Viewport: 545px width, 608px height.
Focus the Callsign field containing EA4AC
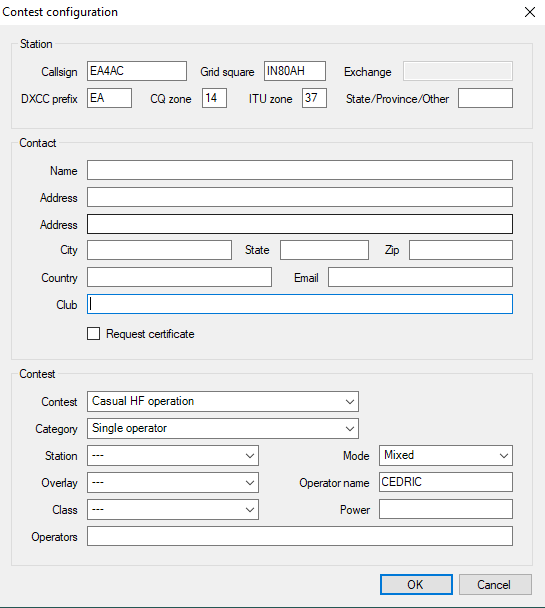(137, 71)
